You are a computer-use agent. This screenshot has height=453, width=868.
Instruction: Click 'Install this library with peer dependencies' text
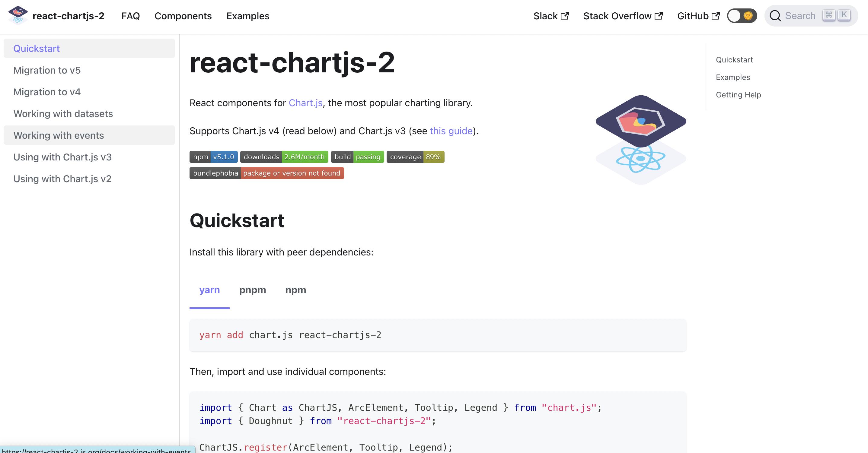(x=281, y=252)
